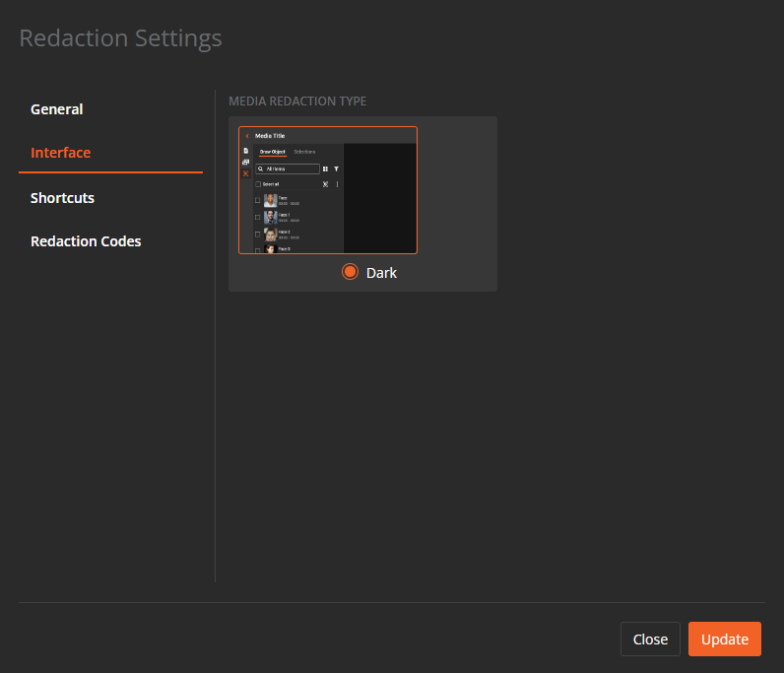This screenshot has width=784, height=673.
Task: Click the back arrow beside Media Title
Action: point(247,136)
